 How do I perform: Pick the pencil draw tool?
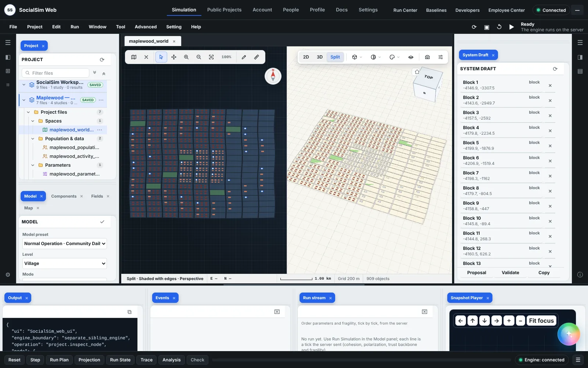[244, 57]
